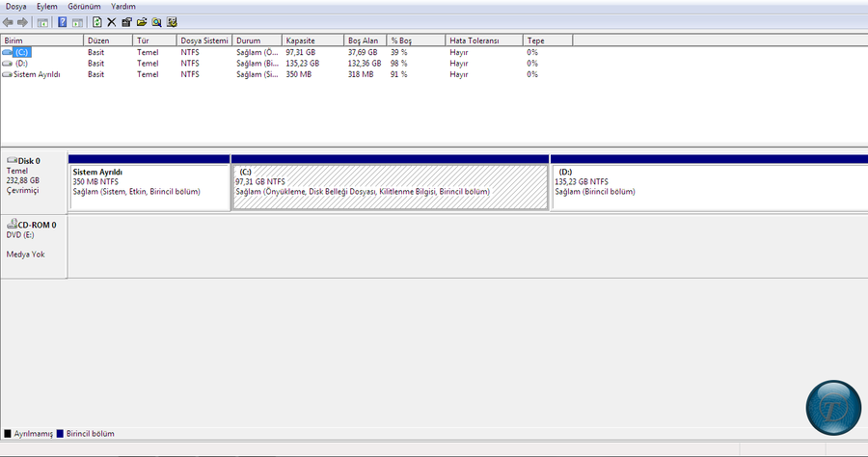Image resolution: width=868 pixels, height=457 pixels.
Task: Click the blue Birincil bölüm legend swatch
Action: click(60, 434)
